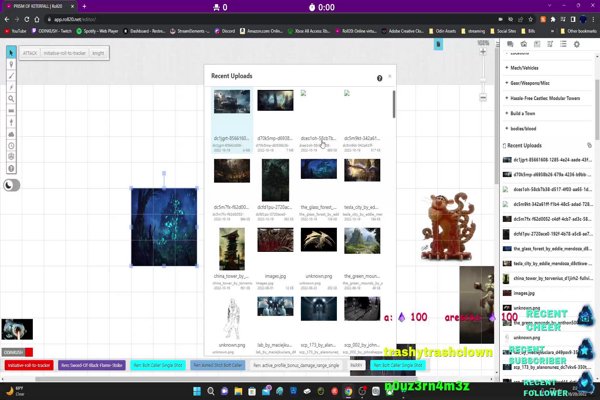Expand the Gear/Weapons/Misc folder

pyautogui.click(x=528, y=83)
